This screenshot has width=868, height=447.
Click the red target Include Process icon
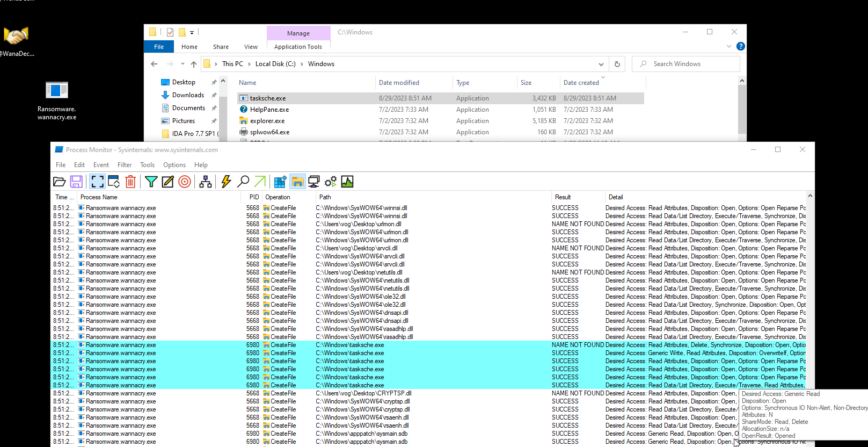click(x=185, y=182)
